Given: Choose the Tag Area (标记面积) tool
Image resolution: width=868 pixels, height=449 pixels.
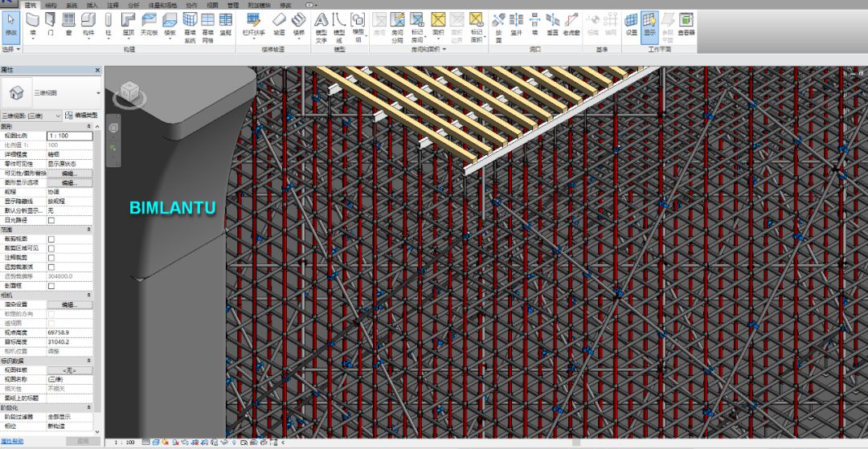Looking at the screenshot, I should point(476,27).
